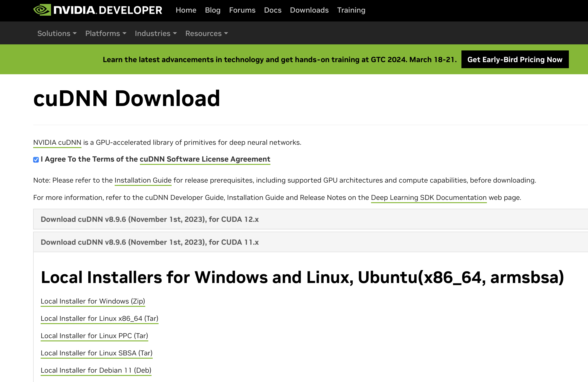Image resolution: width=588 pixels, height=382 pixels.
Task: Open the Home nav link
Action: tap(186, 10)
